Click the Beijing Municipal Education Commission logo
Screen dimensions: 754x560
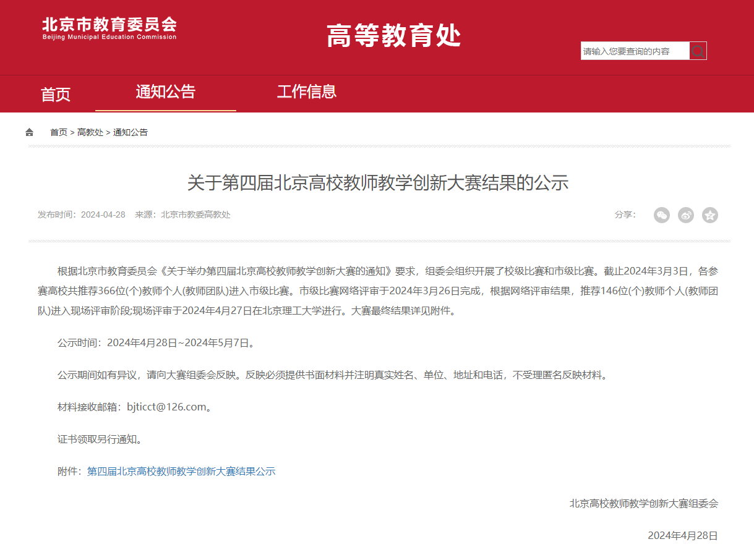coord(109,28)
